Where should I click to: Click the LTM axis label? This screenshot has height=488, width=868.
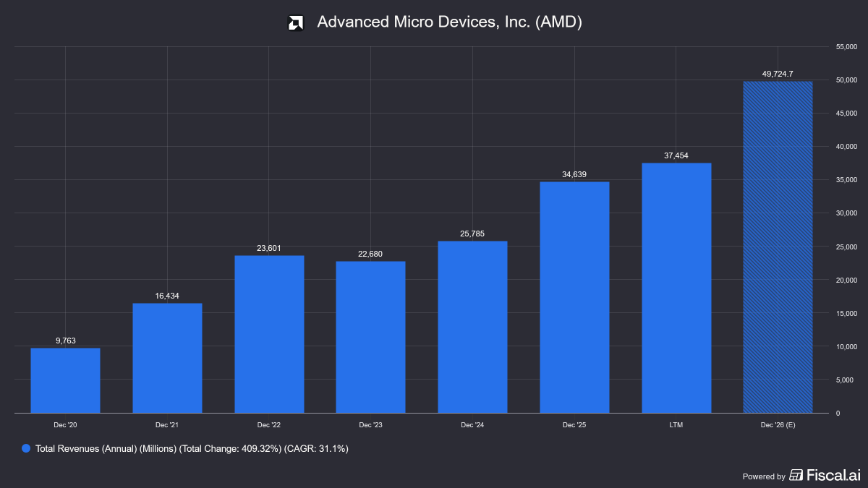pyautogui.click(x=676, y=424)
